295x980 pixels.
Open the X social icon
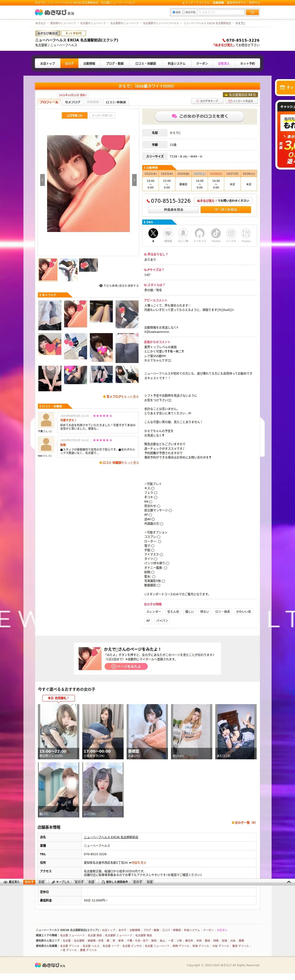(153, 233)
